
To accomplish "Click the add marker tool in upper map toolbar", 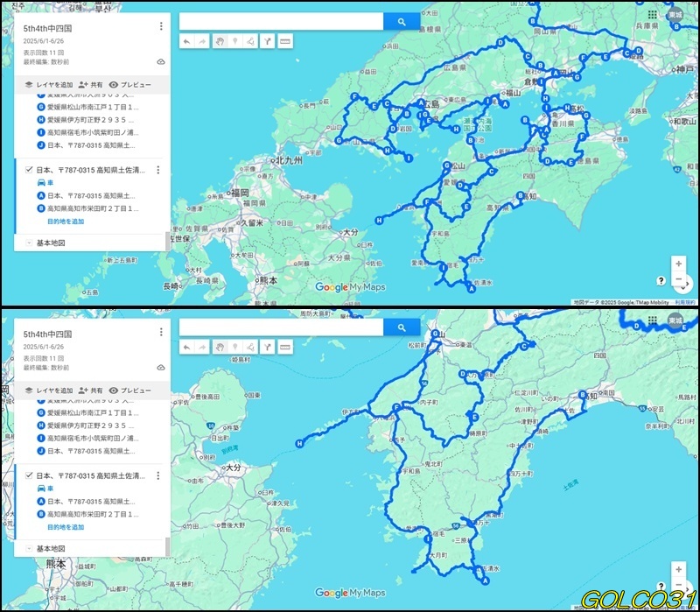I will tap(234, 41).
